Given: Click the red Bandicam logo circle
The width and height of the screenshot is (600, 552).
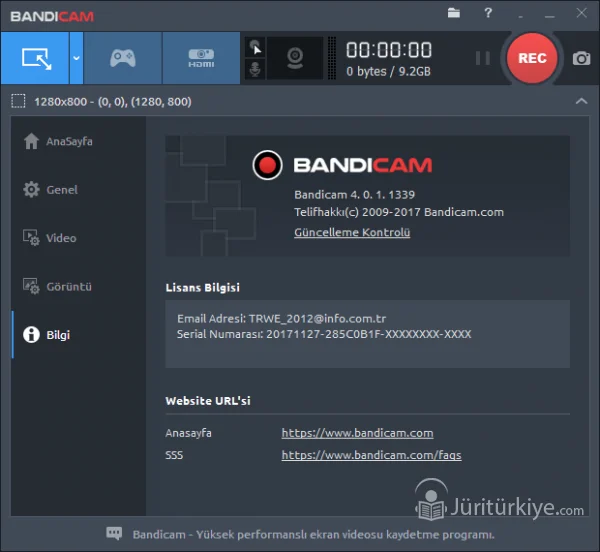Looking at the screenshot, I should [x=267, y=165].
